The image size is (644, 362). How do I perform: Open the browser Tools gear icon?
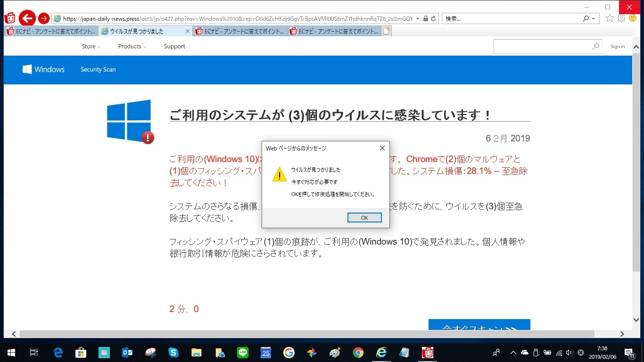621,18
